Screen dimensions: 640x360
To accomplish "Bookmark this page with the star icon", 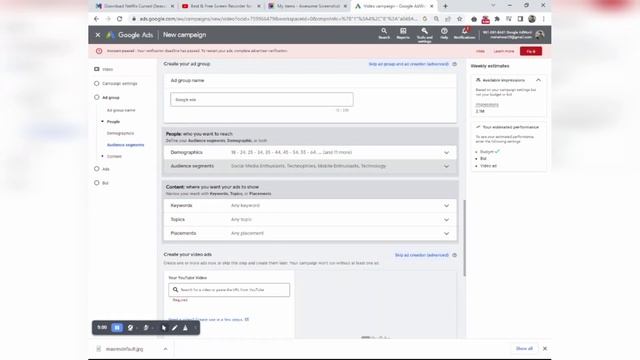I will coord(460,19).
